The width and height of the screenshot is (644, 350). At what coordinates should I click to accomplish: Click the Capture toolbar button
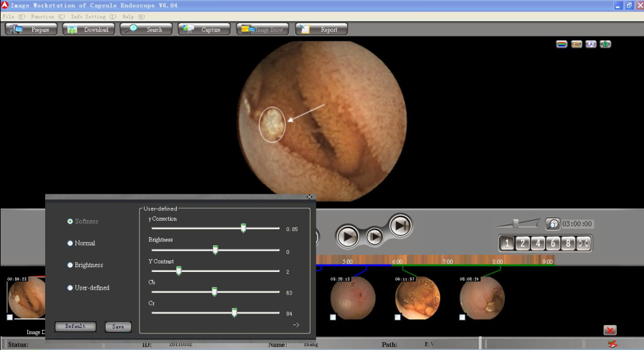point(204,30)
